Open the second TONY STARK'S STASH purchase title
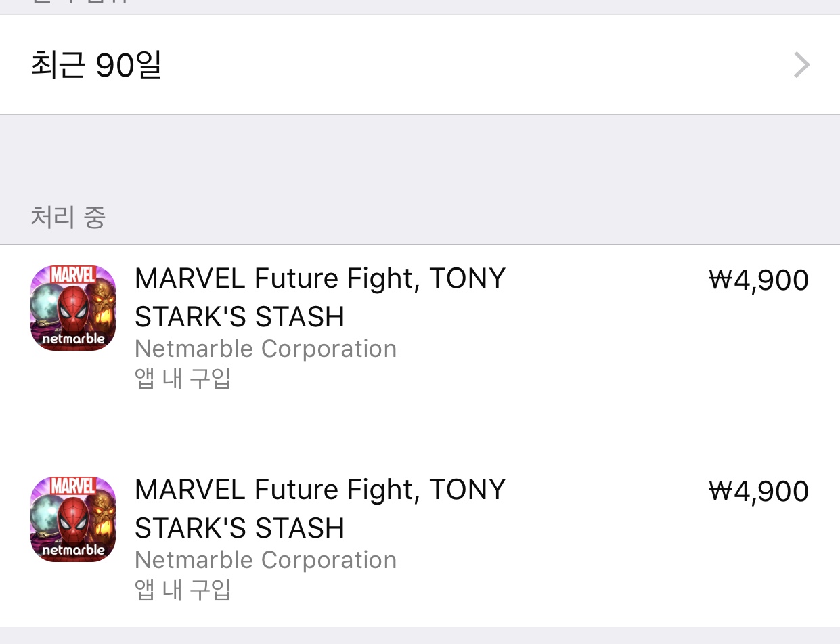 coord(319,509)
